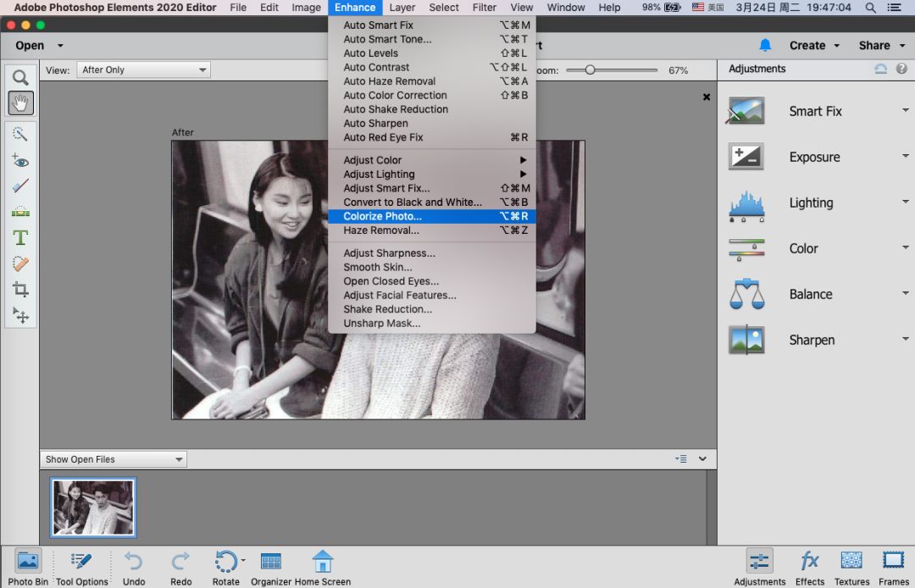Click the Create button

coord(814,46)
